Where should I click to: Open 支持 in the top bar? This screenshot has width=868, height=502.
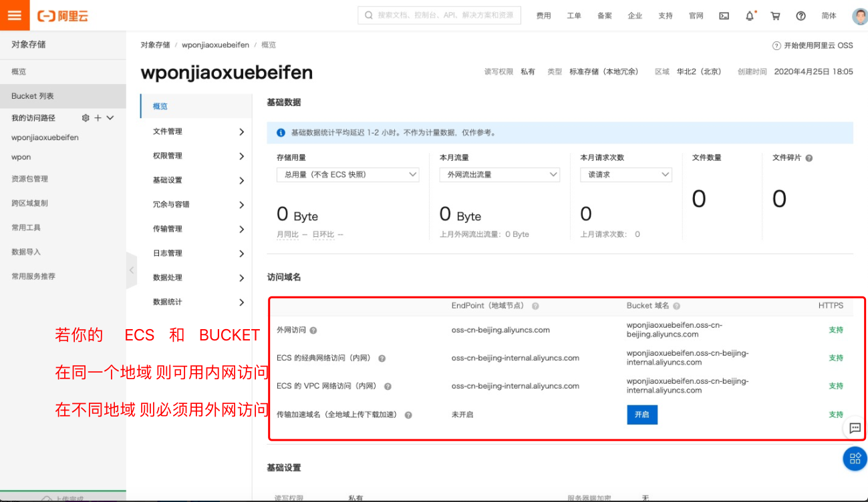[x=666, y=16]
